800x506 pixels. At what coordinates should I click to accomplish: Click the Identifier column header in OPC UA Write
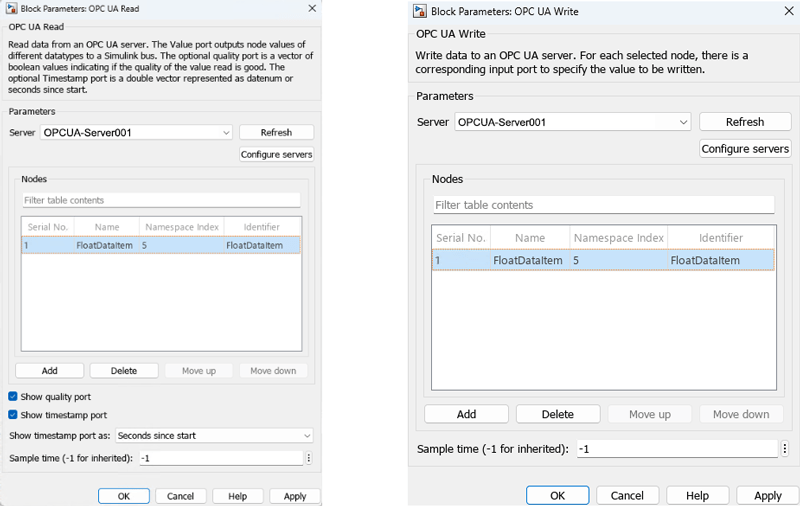coord(721,238)
